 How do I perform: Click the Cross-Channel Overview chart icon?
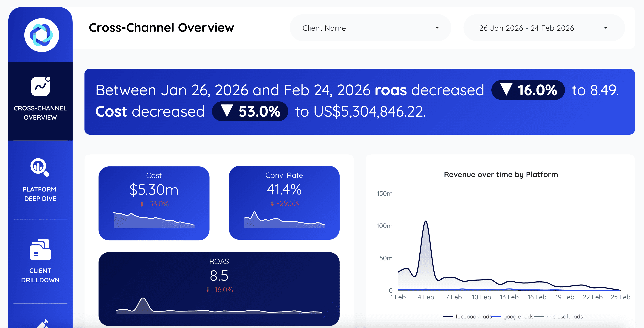click(x=40, y=87)
